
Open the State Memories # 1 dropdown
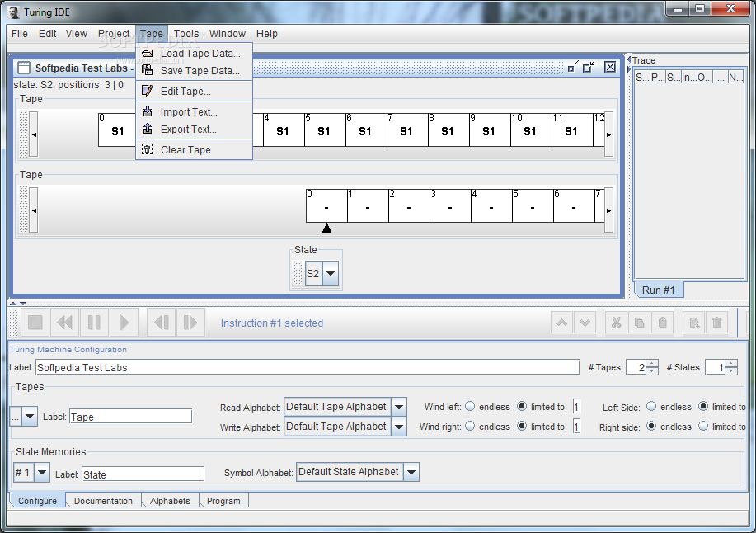pyautogui.click(x=41, y=472)
